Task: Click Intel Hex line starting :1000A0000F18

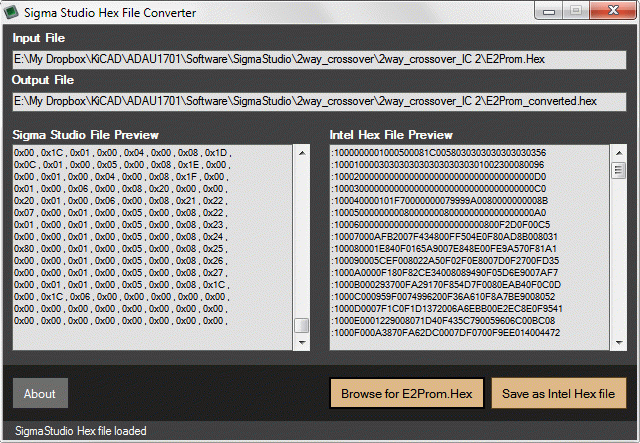Action: (x=445, y=273)
